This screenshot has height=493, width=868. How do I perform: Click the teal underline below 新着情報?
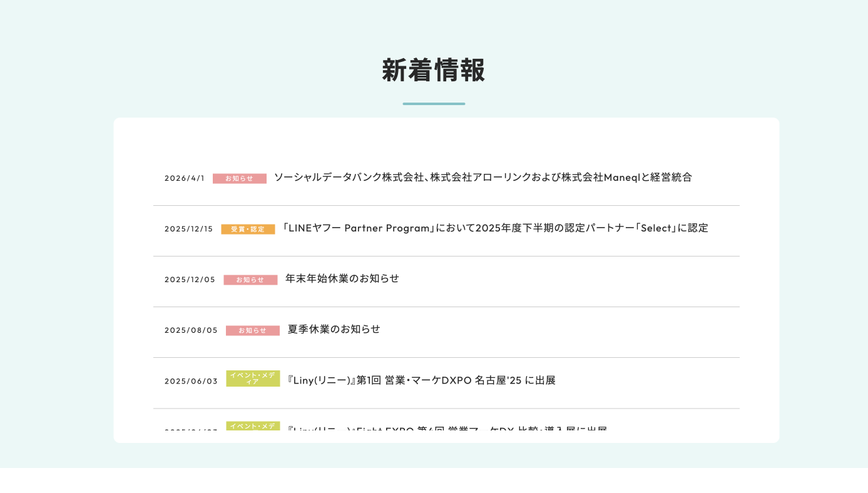click(434, 104)
